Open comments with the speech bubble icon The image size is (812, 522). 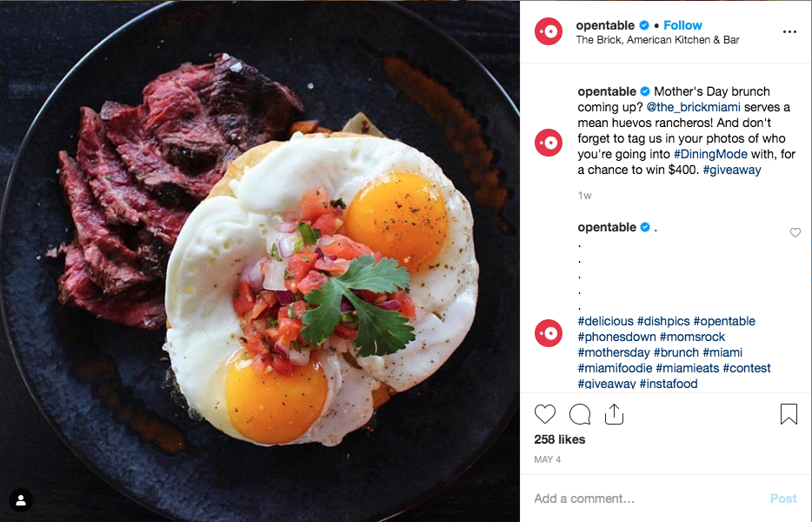[x=580, y=414]
